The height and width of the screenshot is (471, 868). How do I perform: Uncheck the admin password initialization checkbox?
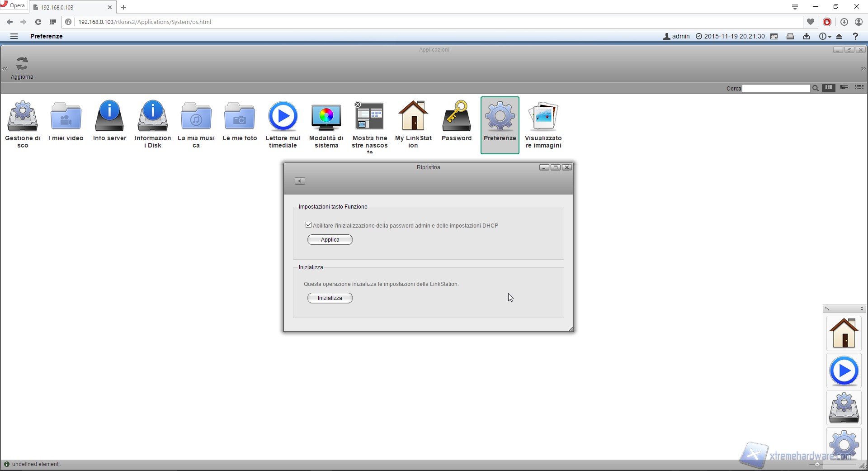(x=309, y=225)
